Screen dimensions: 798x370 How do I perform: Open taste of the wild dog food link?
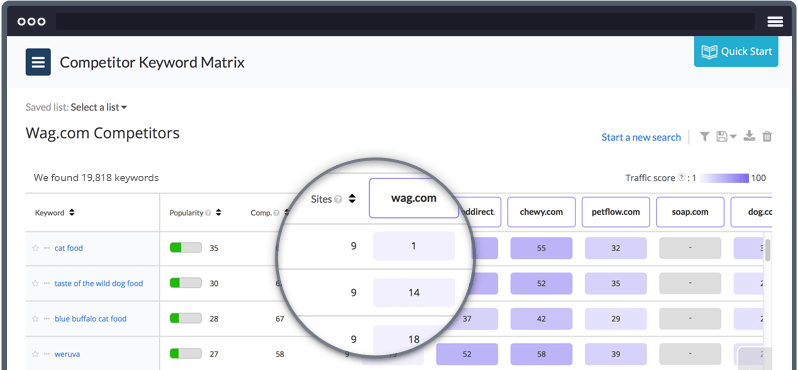[99, 283]
